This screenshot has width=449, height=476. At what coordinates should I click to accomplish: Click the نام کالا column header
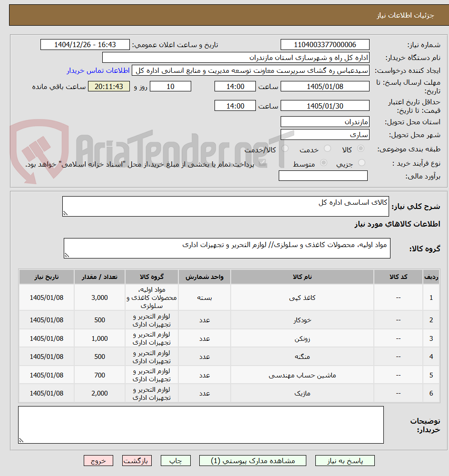[302, 277]
